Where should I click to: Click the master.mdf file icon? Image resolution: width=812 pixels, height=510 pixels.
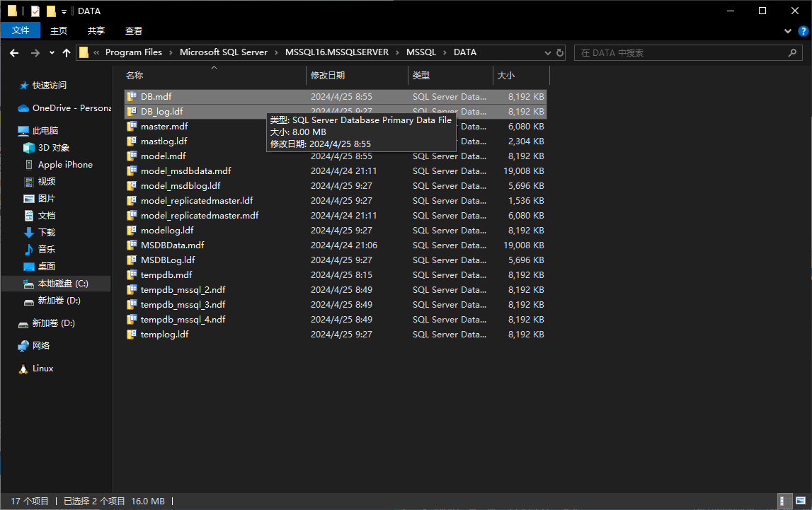tap(131, 127)
